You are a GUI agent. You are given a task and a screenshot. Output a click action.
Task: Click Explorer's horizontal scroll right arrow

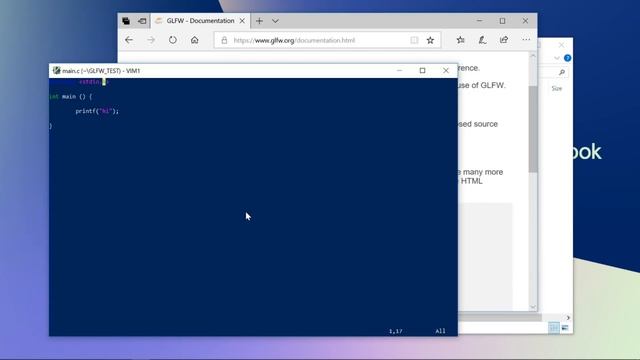pos(568,318)
